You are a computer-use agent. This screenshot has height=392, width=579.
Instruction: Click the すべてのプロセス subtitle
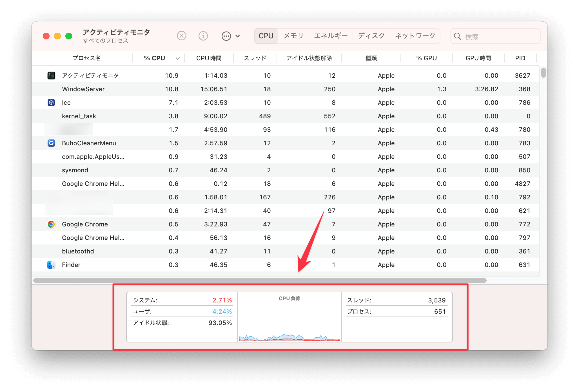(106, 41)
